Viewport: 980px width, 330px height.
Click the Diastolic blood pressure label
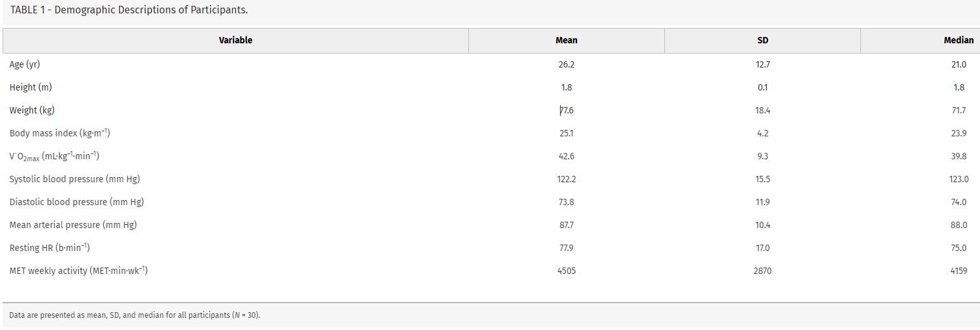point(76,202)
